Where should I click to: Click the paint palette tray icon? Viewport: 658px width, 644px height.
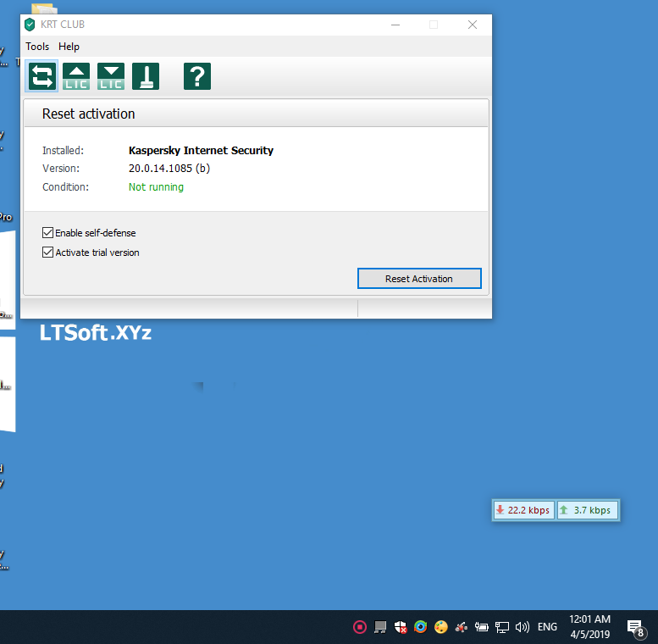coord(441,627)
